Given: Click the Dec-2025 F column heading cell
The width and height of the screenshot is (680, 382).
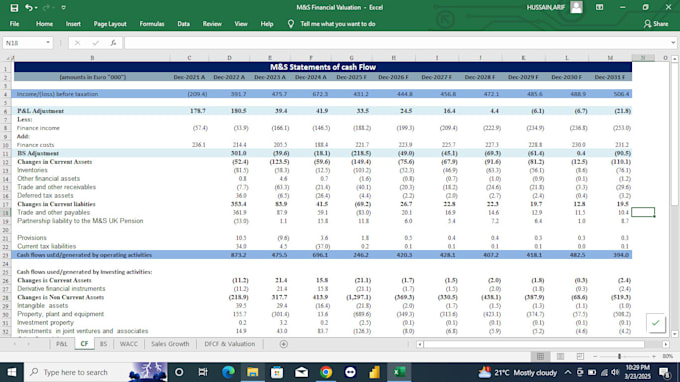Looking at the screenshot, I should pos(351,77).
